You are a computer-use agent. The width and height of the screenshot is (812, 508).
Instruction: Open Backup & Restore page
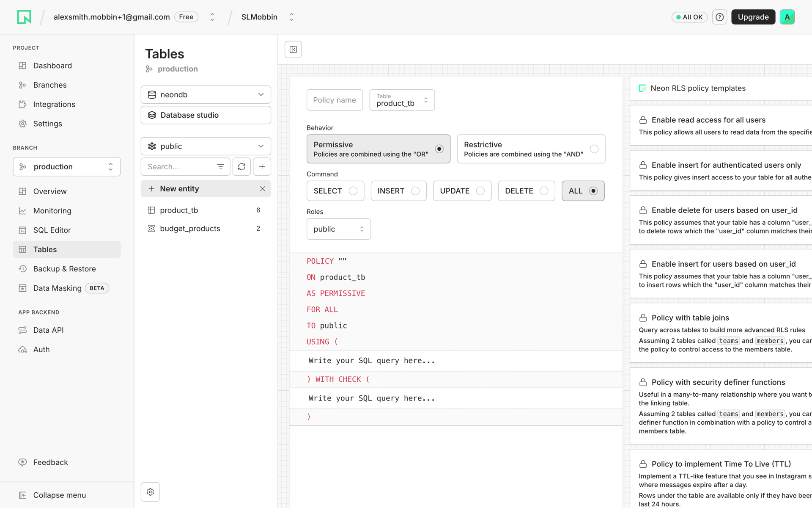[67, 269]
